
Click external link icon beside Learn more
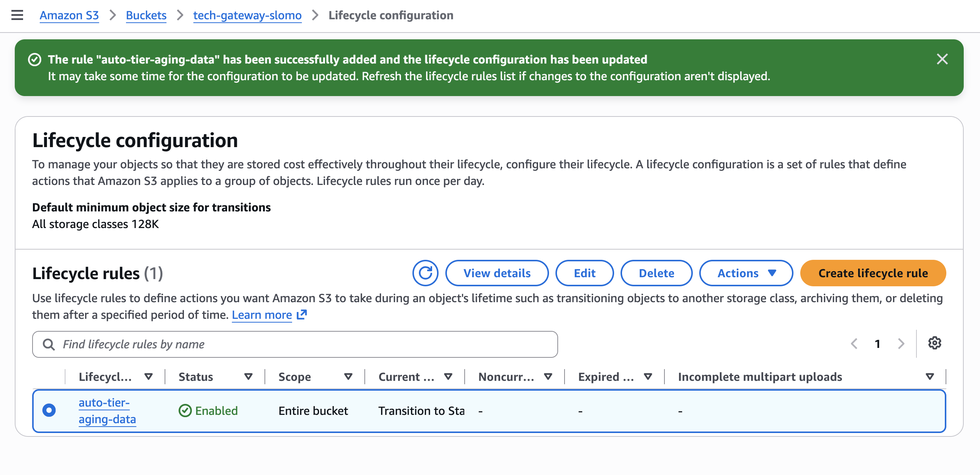302,315
